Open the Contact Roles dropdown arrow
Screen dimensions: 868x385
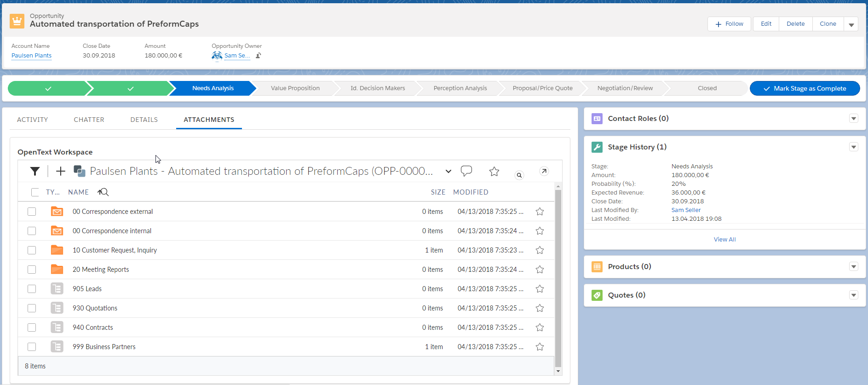pyautogui.click(x=854, y=119)
